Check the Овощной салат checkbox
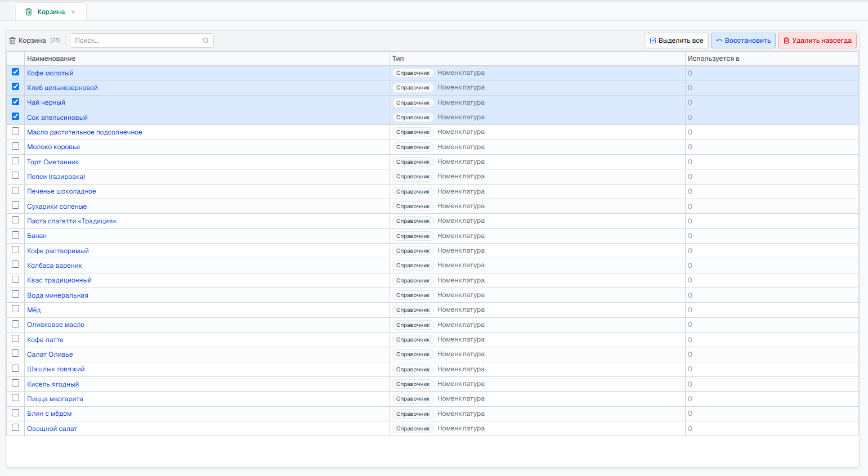The height and width of the screenshot is (476, 868). (x=16, y=428)
